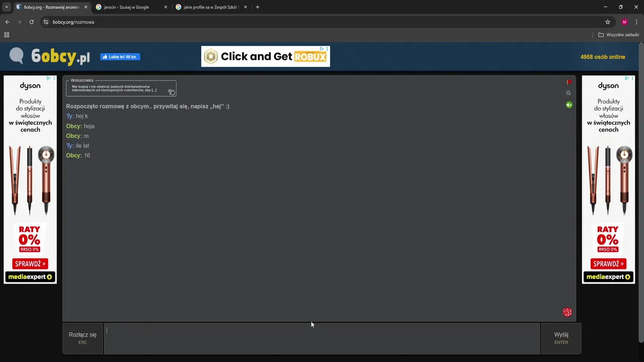
Task: Click the "Obcy: 16" message
Action: coord(78,155)
